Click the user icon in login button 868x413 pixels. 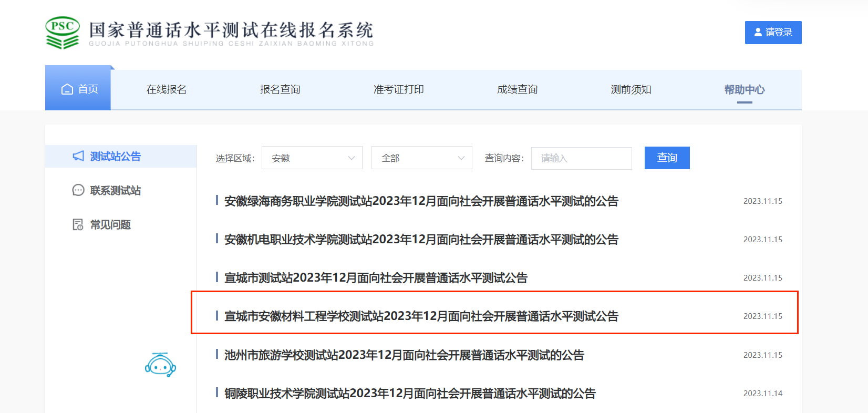click(x=758, y=32)
